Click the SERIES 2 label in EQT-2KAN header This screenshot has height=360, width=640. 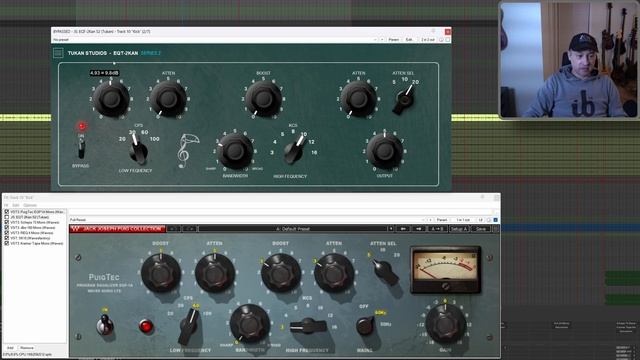pos(151,53)
